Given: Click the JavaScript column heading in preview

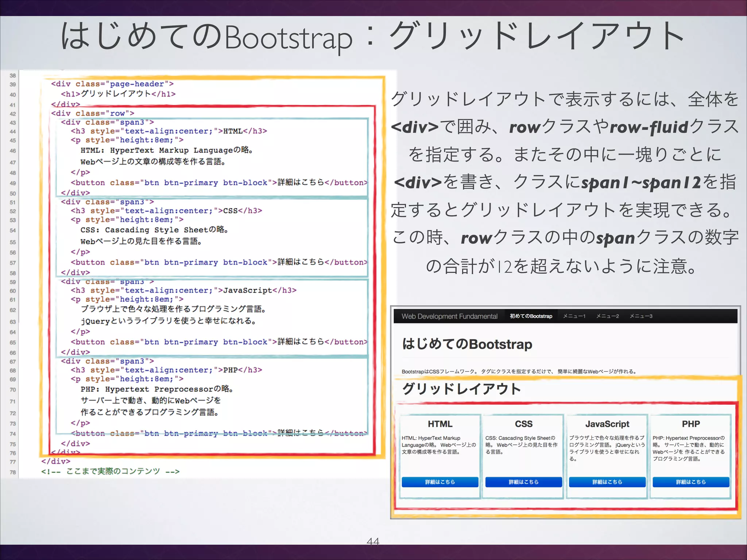Looking at the screenshot, I should coord(607,424).
